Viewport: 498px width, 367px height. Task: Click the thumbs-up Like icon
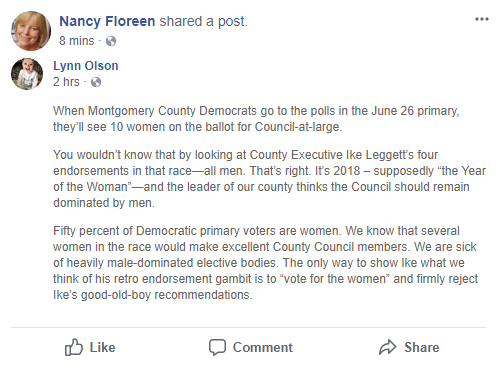coord(73,347)
